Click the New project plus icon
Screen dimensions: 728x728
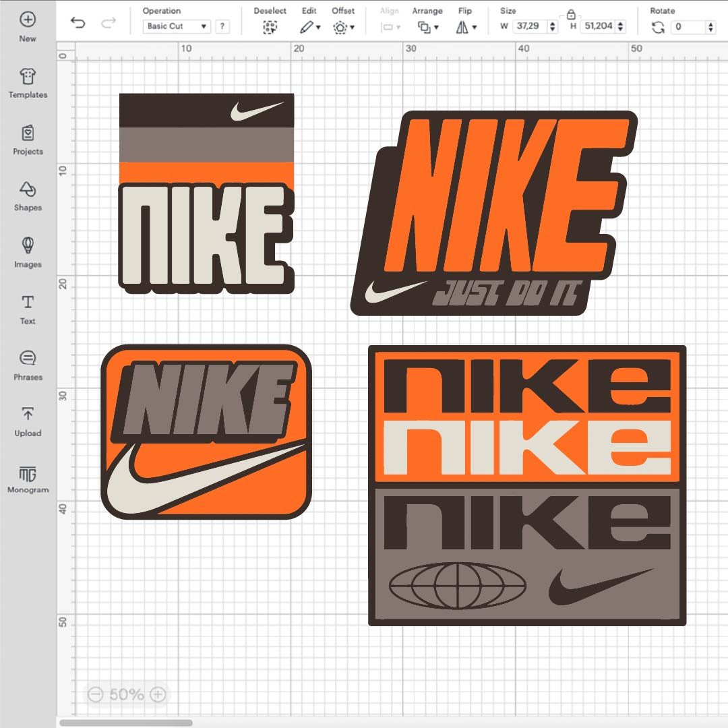coord(28,20)
